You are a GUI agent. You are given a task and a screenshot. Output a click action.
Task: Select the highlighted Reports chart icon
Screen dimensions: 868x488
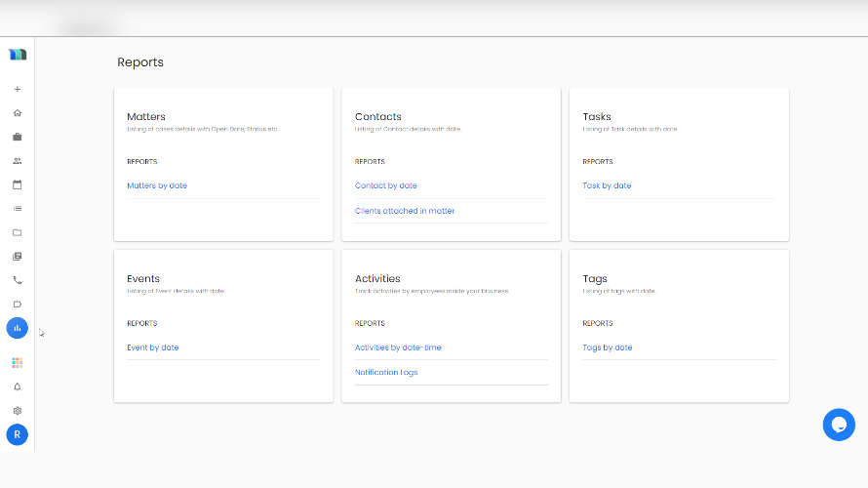[x=17, y=328]
